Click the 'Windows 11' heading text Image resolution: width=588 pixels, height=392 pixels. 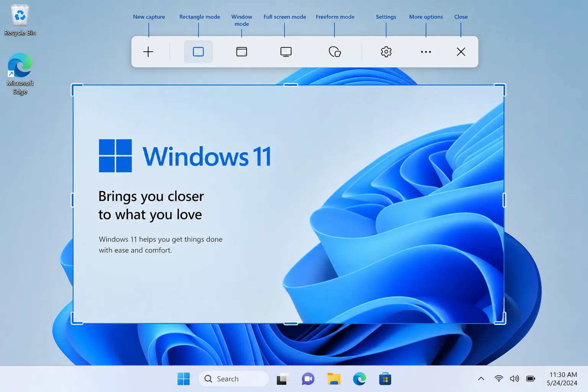(207, 156)
